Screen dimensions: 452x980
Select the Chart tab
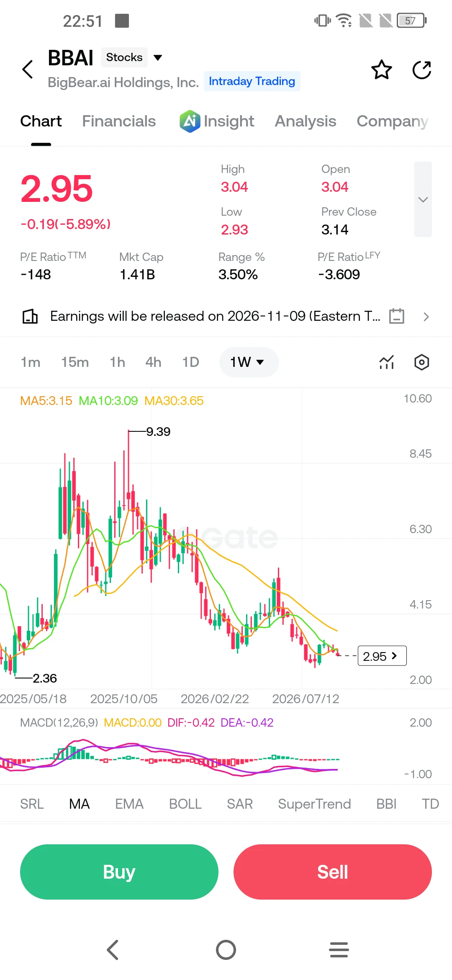41,121
